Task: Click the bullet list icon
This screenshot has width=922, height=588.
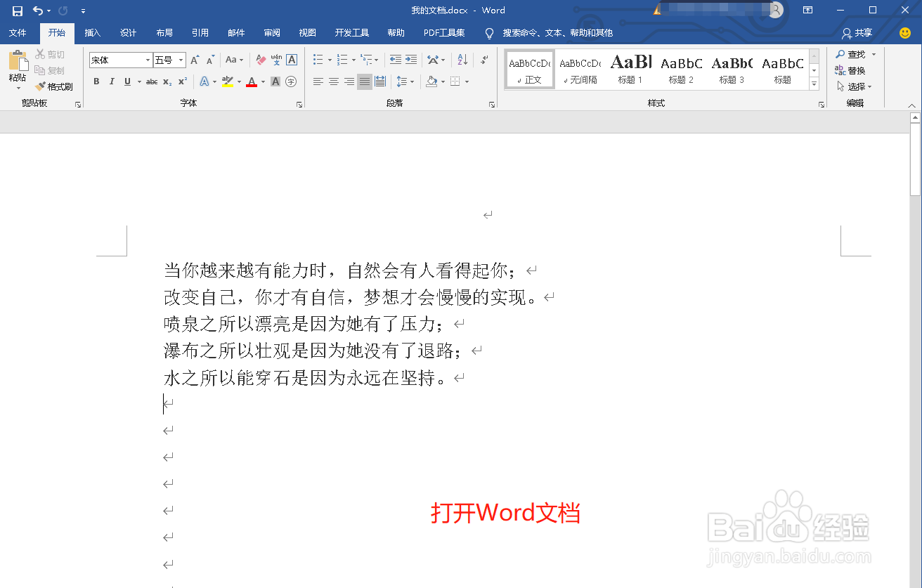Action: [x=318, y=60]
